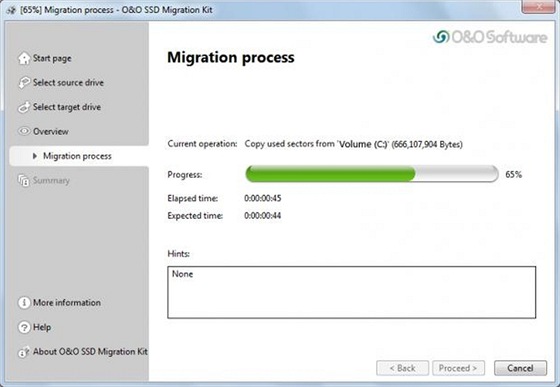Click the Back button
Screen dimensions: 560x387
[402, 368]
